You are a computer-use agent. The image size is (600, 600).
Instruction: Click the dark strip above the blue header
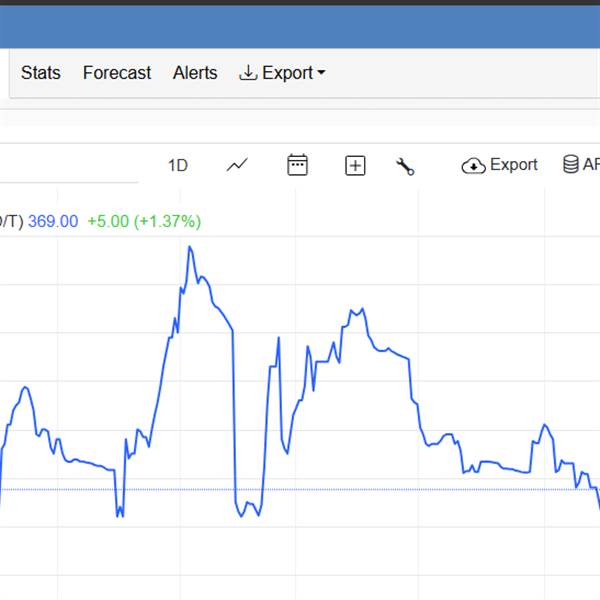pyautogui.click(x=300, y=3)
